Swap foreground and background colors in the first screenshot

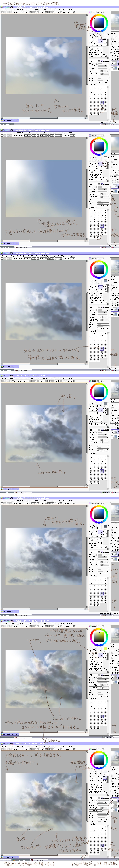(x=108, y=34)
